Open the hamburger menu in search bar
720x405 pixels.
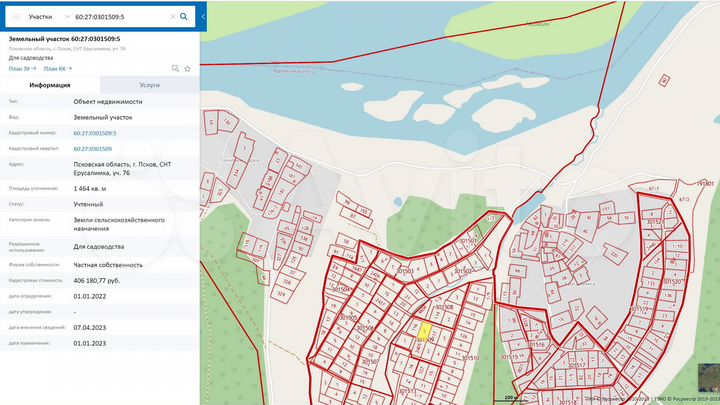coord(15,17)
